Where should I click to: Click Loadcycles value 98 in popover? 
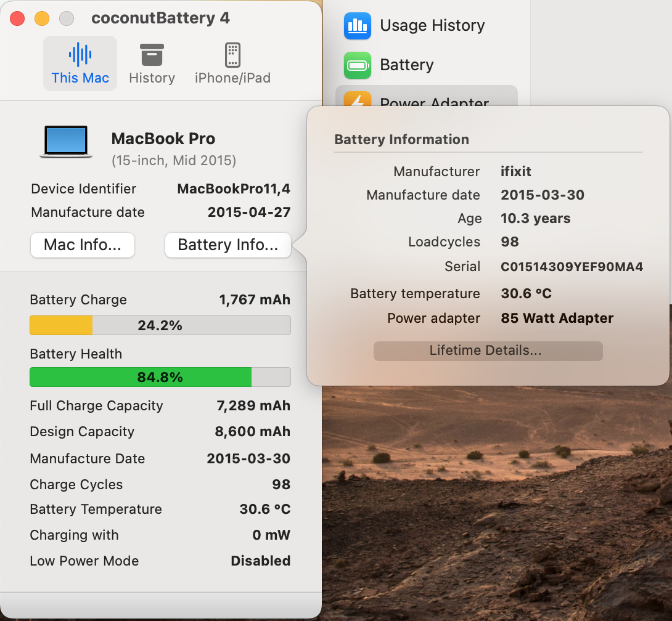click(510, 242)
